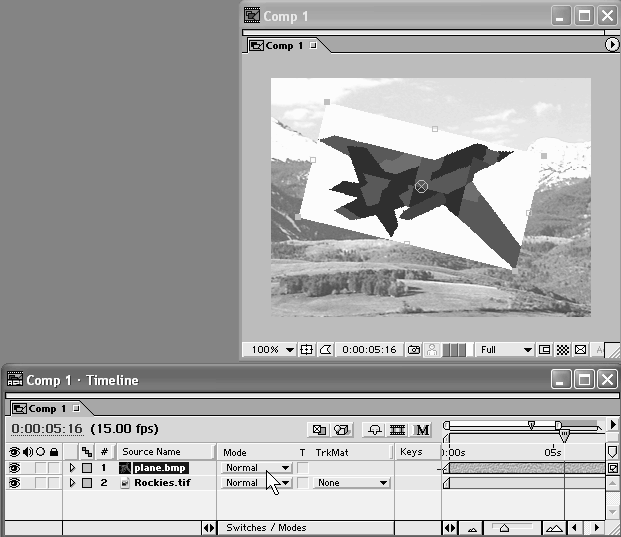The image size is (621, 537).
Task: Hide the plane.bmp layer with eye toggle
Action: [14, 468]
